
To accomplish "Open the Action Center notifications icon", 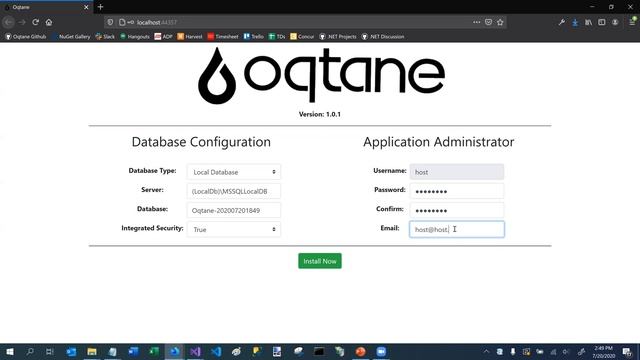I will point(627,352).
